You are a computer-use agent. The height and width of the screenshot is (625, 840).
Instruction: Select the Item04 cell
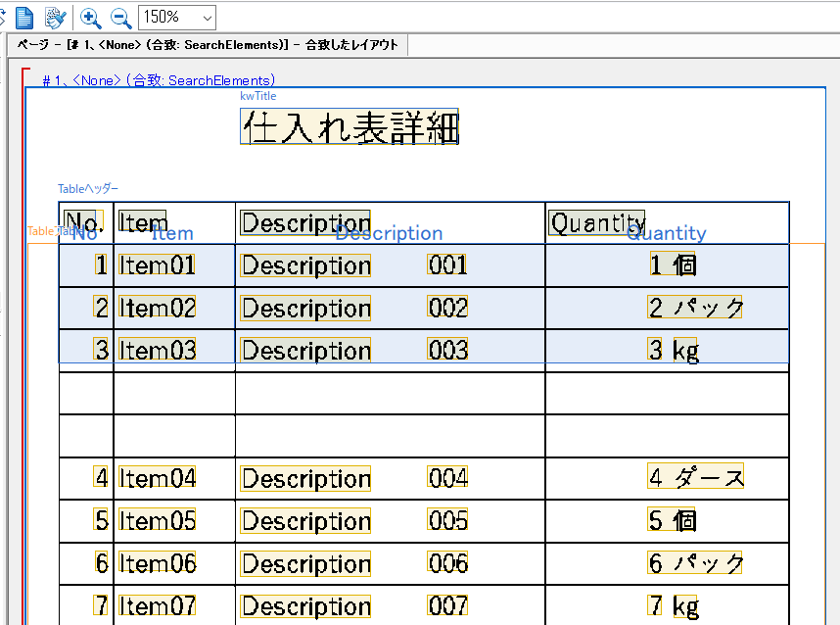pyautogui.click(x=157, y=478)
